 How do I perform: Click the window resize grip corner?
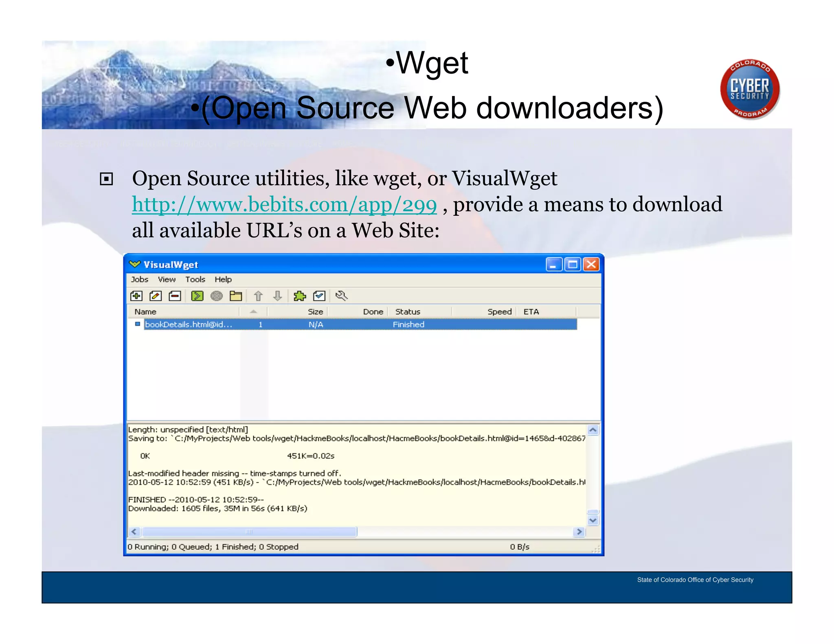pyautogui.click(x=596, y=550)
